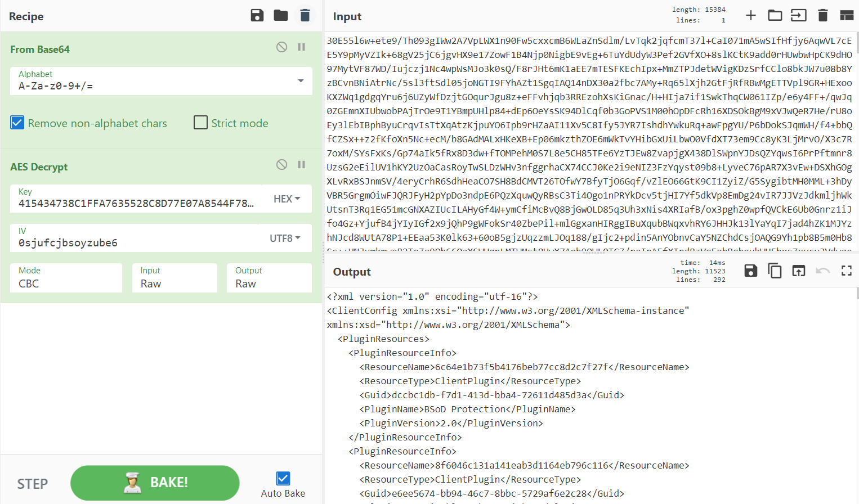Screen dimensions: 859x504
Task: Open file as input icon
Action: coord(799,15)
